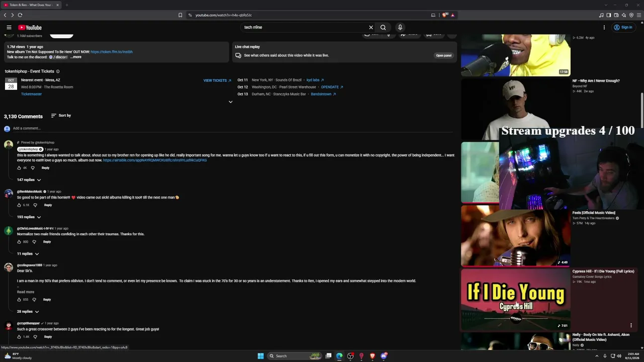Viewport: 644px width, 362px height.
Task: Open the live chat replay panel
Action: (x=444, y=55)
